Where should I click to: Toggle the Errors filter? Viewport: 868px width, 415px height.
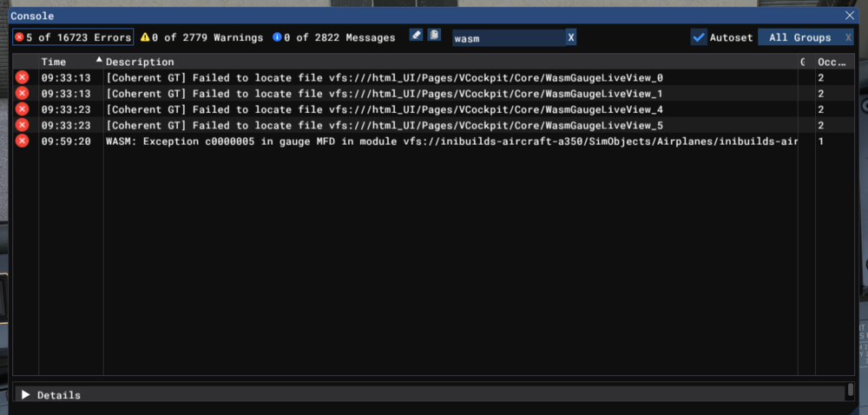pyautogui.click(x=73, y=37)
